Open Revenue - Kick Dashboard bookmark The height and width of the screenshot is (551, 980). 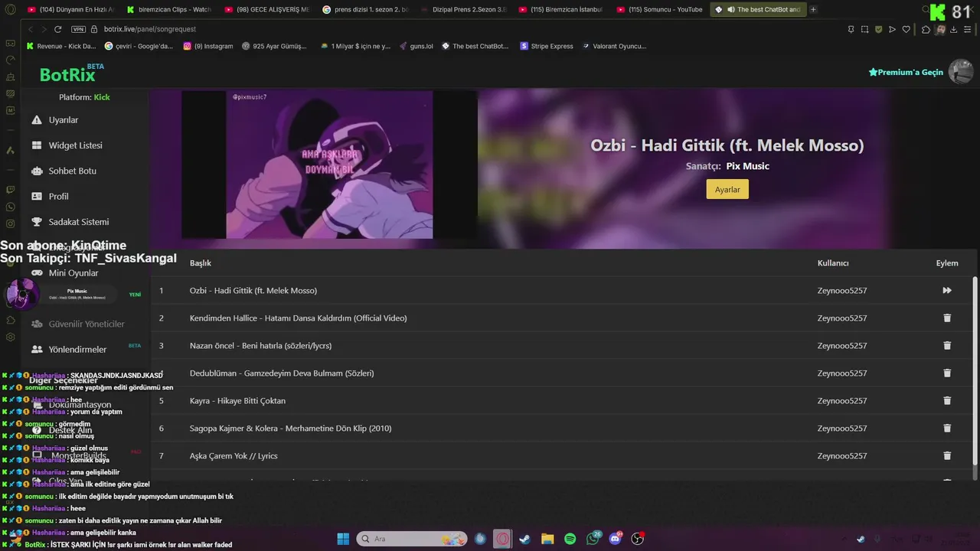61,46
